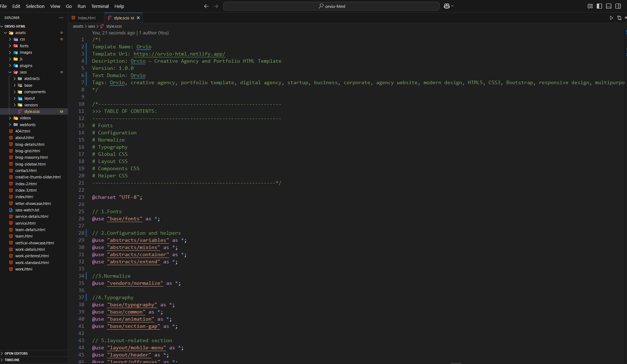Open about.html file icon
627x364 pixels.
(11, 138)
